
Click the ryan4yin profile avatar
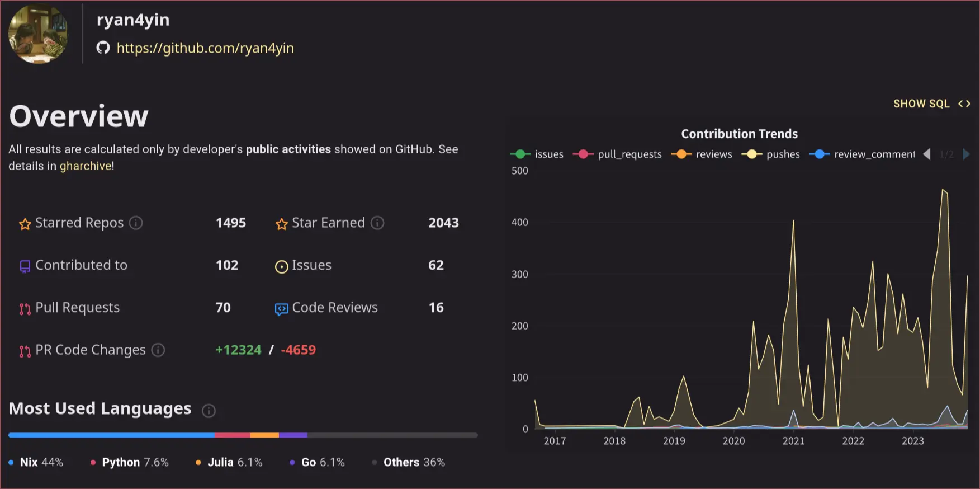(38, 34)
